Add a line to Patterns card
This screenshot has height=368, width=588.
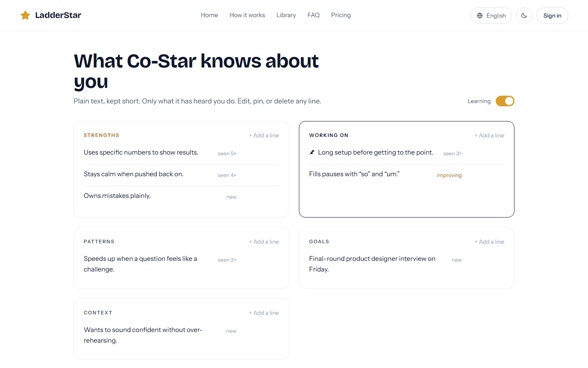tap(264, 242)
